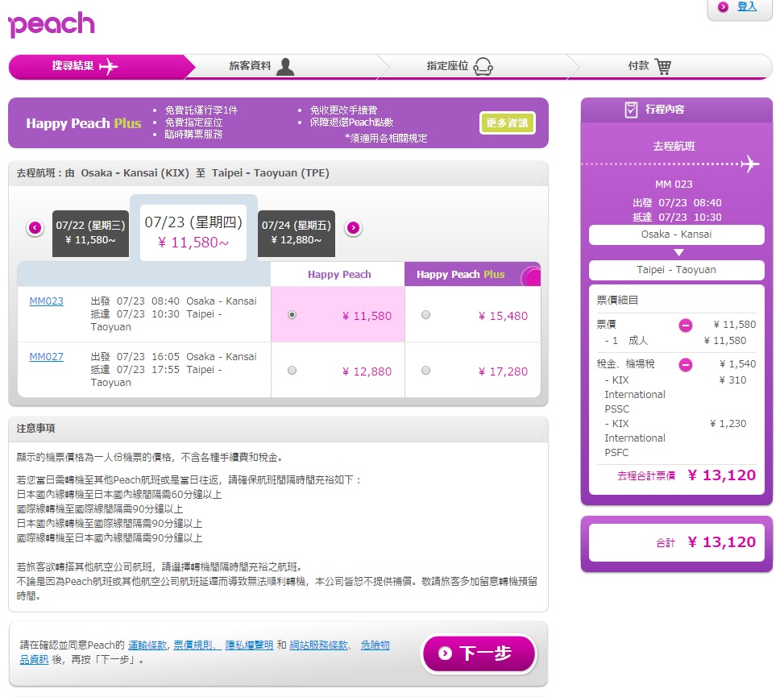Click the passenger silhouette icon
Screen dimensions: 784x697
[285, 67]
